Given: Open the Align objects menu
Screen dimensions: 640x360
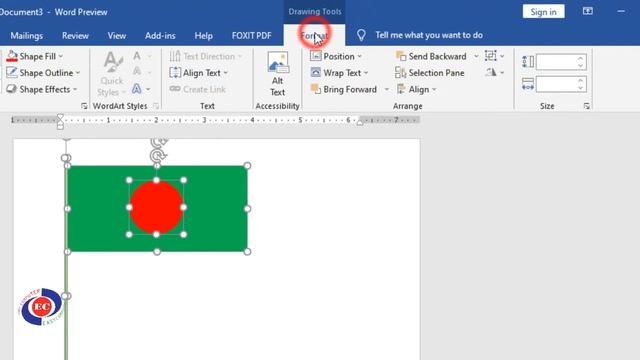Looking at the screenshot, I should [416, 89].
